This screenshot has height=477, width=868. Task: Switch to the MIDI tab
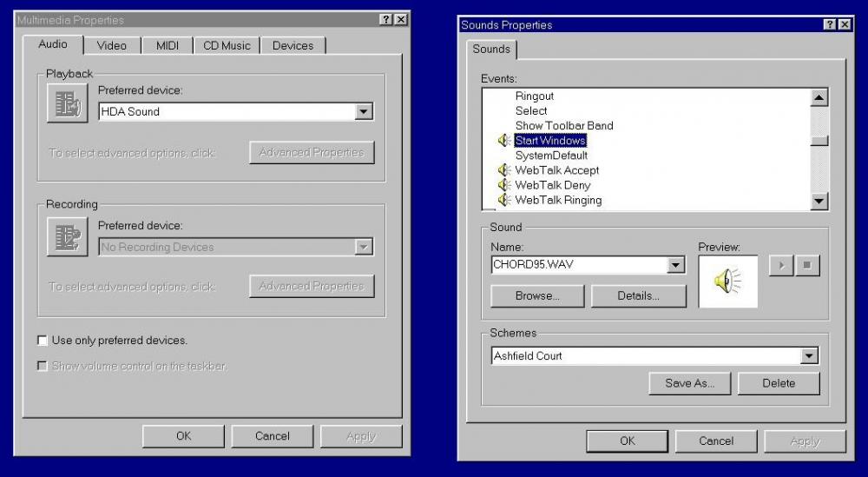pyautogui.click(x=168, y=45)
